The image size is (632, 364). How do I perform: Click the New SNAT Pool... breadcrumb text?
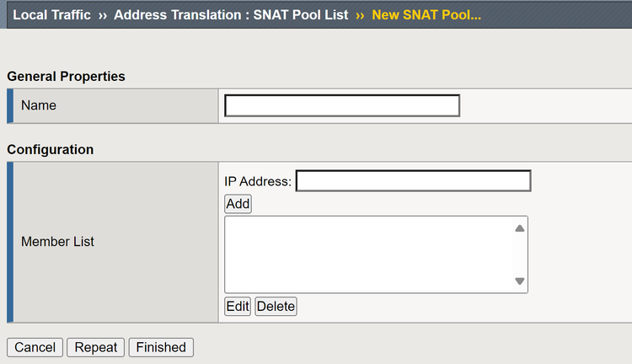pos(426,15)
